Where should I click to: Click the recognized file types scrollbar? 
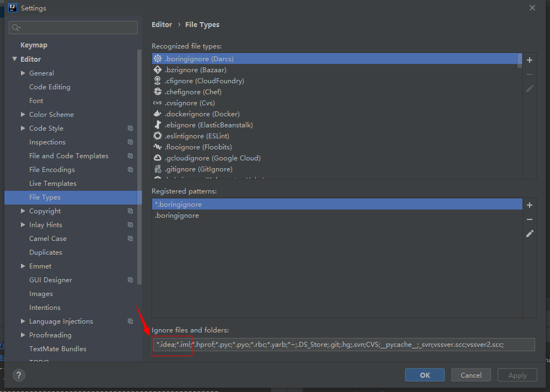coord(520,60)
